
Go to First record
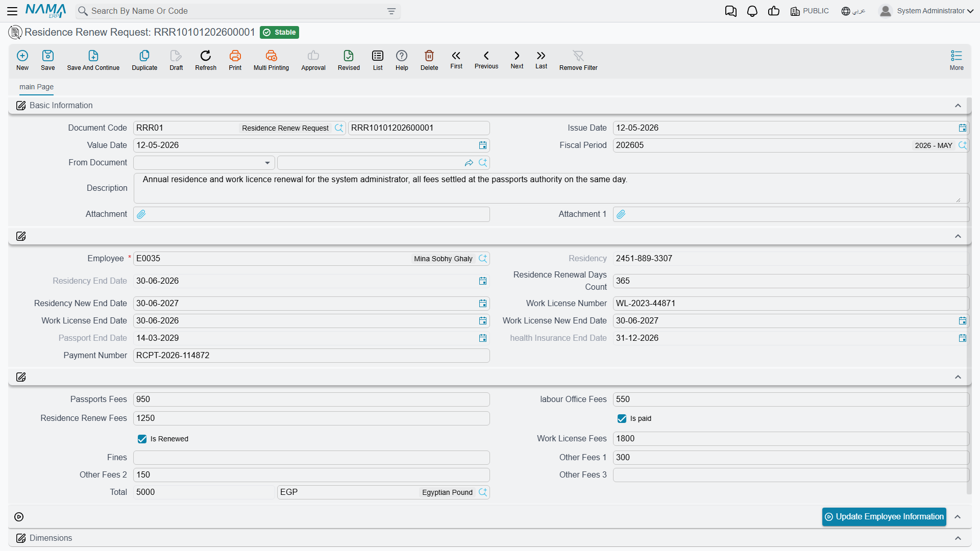pos(456,60)
